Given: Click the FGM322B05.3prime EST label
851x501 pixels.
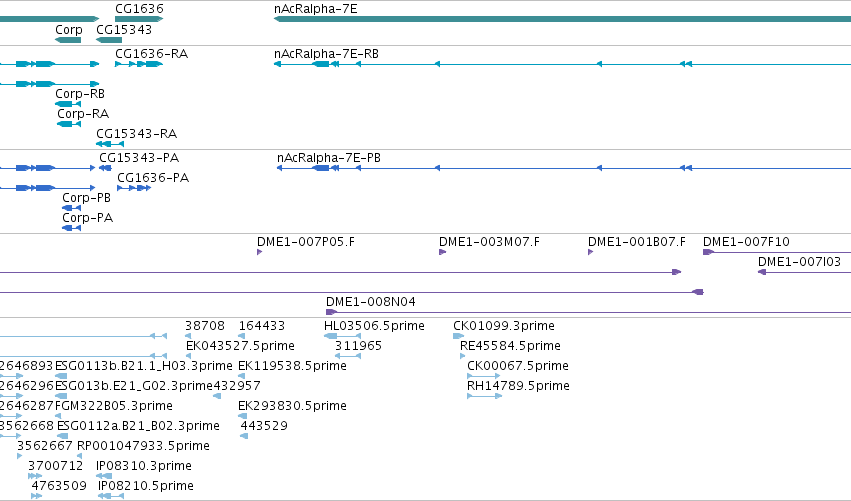Looking at the screenshot, I should pos(113,406).
